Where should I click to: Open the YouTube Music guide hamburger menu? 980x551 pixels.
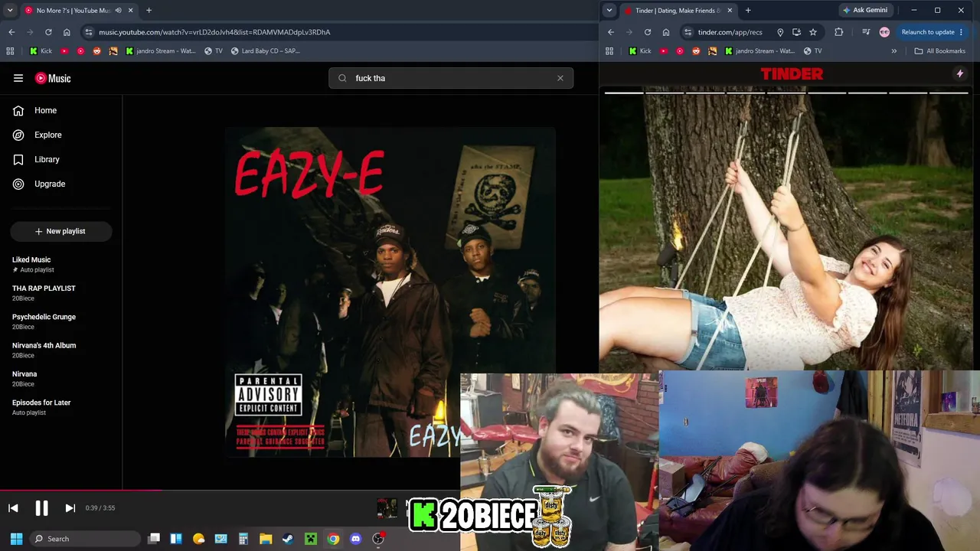tap(18, 78)
